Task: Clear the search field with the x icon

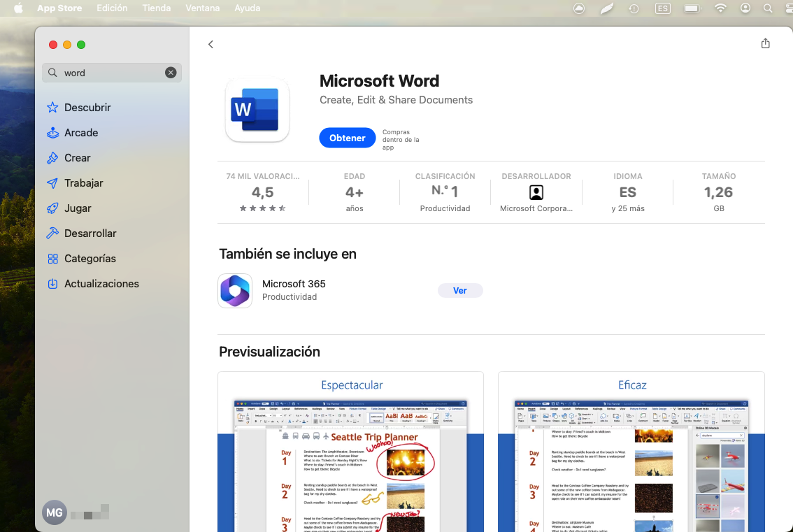Action: point(171,73)
